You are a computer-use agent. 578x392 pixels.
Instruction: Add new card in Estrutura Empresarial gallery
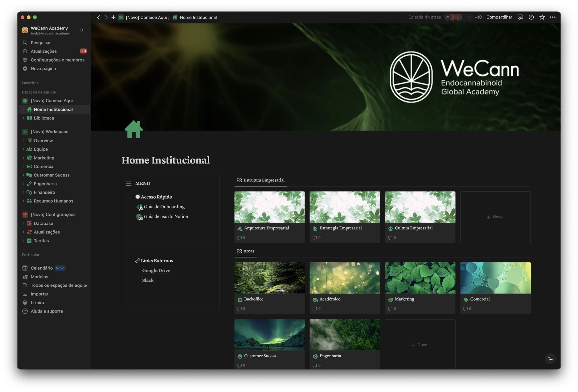[495, 217]
